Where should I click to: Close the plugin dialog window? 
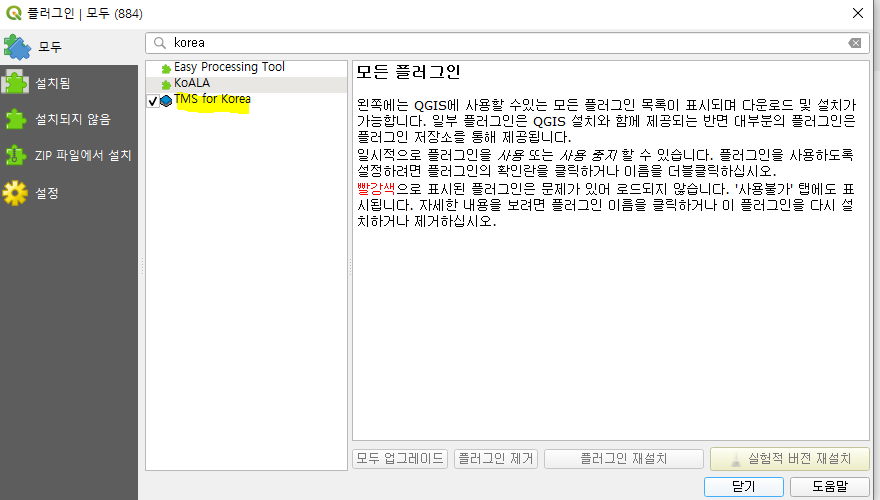tap(858, 13)
